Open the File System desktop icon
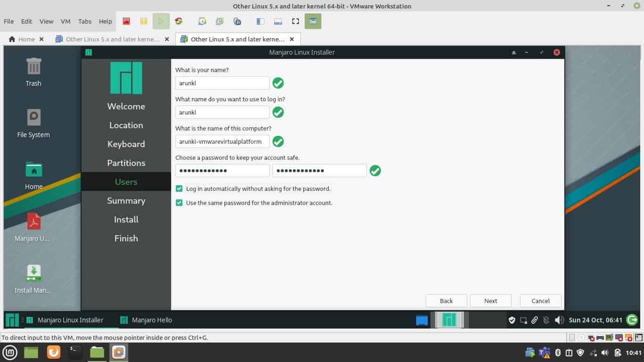The width and height of the screenshot is (644, 362). [x=33, y=123]
